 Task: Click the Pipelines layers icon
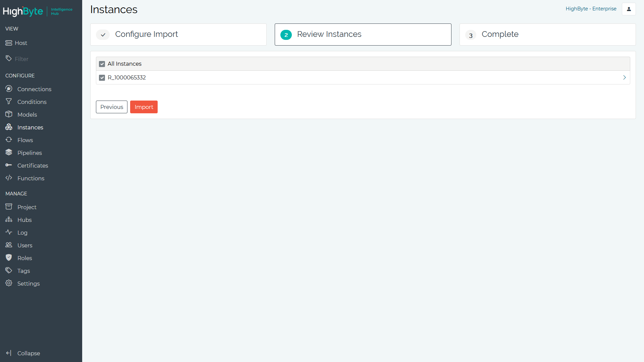point(9,153)
